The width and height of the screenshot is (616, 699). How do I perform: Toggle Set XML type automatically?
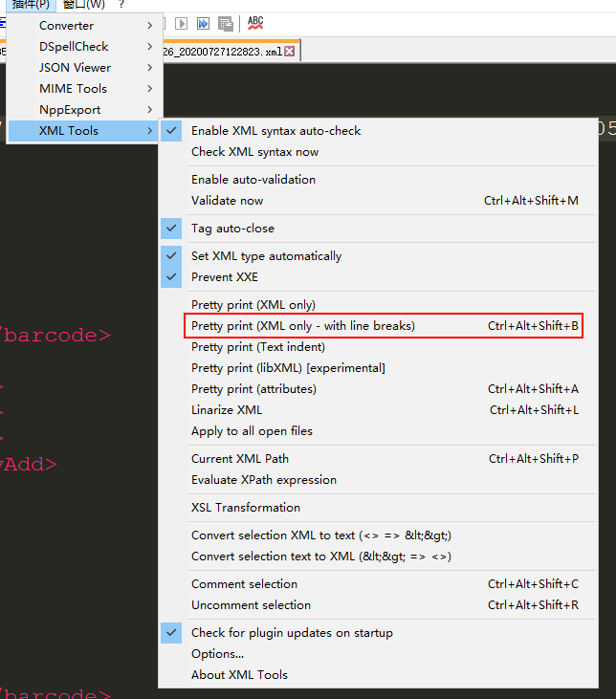tap(378, 256)
